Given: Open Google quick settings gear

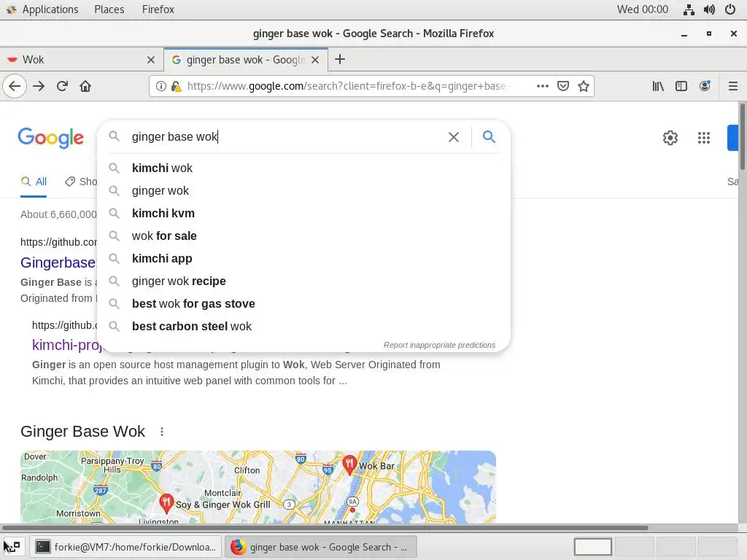Looking at the screenshot, I should [x=670, y=138].
